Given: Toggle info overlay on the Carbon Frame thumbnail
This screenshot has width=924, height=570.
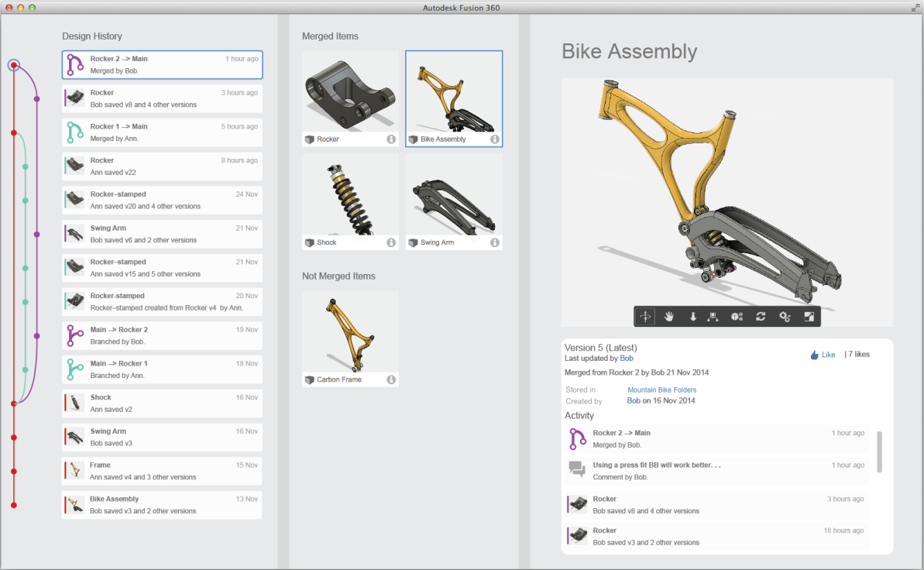Looking at the screenshot, I should [391, 379].
